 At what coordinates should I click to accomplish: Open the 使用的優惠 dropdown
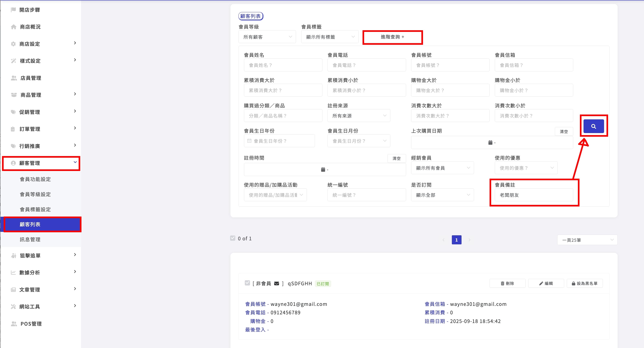526,168
